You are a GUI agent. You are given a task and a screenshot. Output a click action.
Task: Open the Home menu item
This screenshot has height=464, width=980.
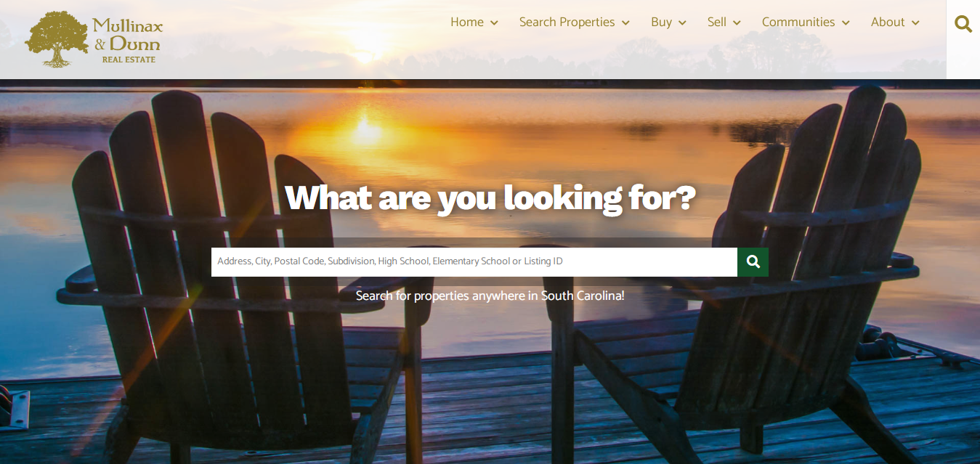(467, 23)
